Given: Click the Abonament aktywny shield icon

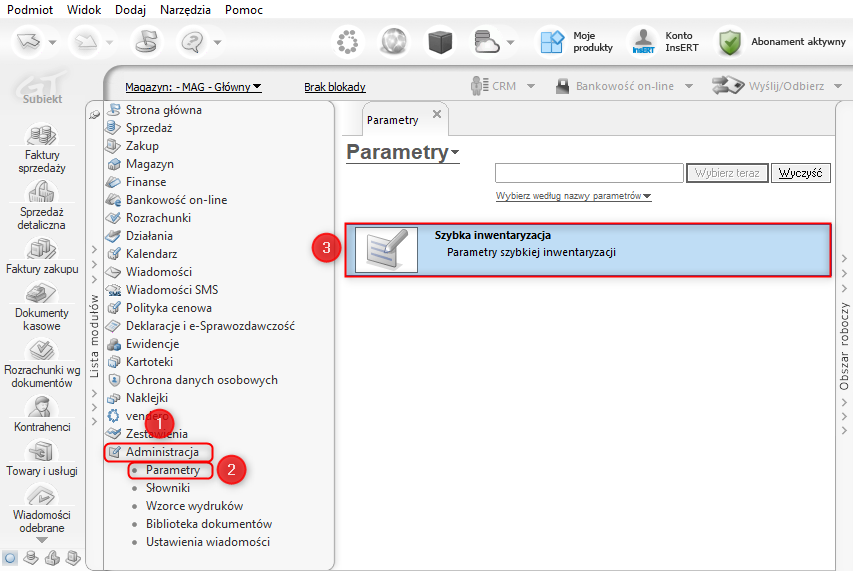Looking at the screenshot, I should (x=730, y=42).
